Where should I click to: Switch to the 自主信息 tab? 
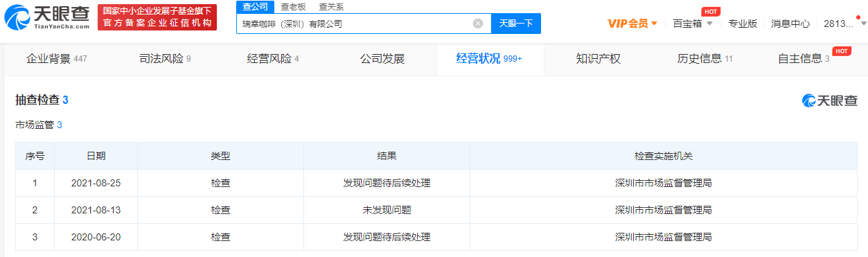(x=804, y=59)
